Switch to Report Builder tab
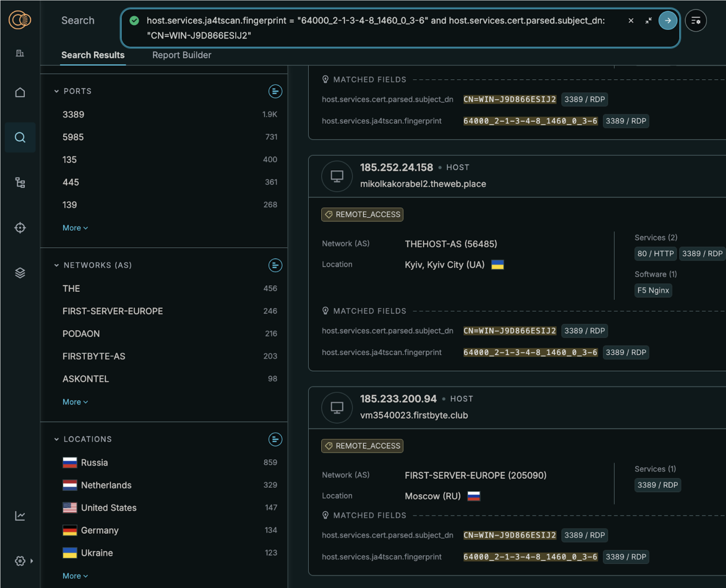This screenshot has height=588, width=726. 182,55
